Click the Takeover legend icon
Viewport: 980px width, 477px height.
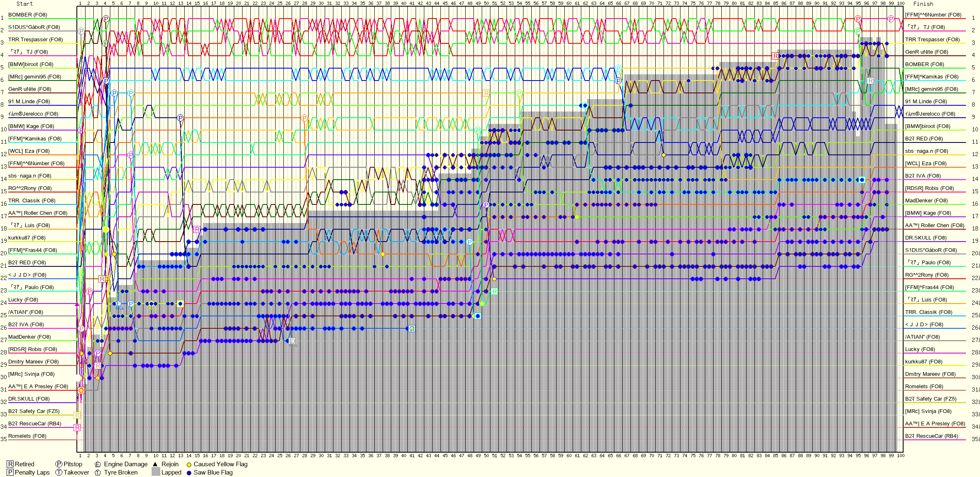point(59,472)
